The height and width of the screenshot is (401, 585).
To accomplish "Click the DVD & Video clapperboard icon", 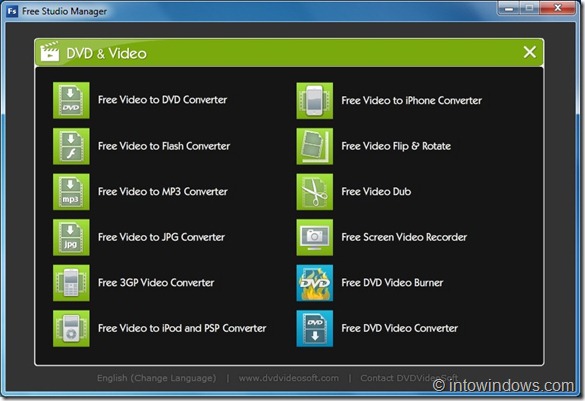I will (50, 51).
